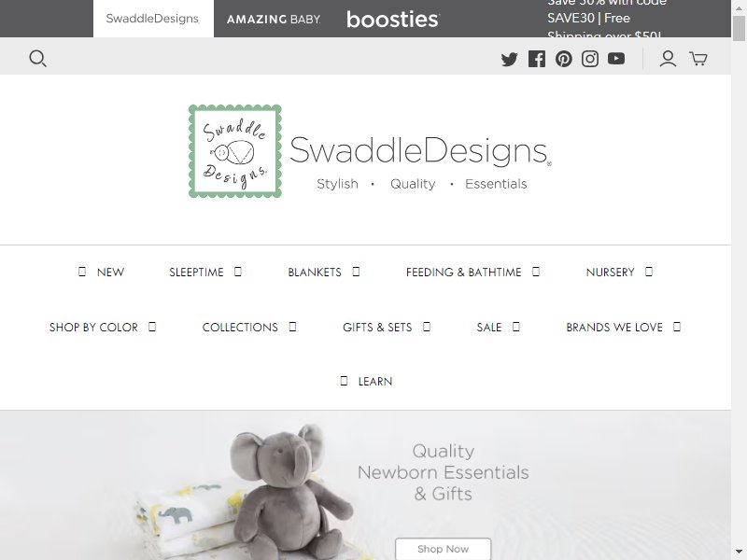Open the Pinterest icon link
Image resolution: width=747 pixels, height=560 pixels.
pyautogui.click(x=564, y=59)
